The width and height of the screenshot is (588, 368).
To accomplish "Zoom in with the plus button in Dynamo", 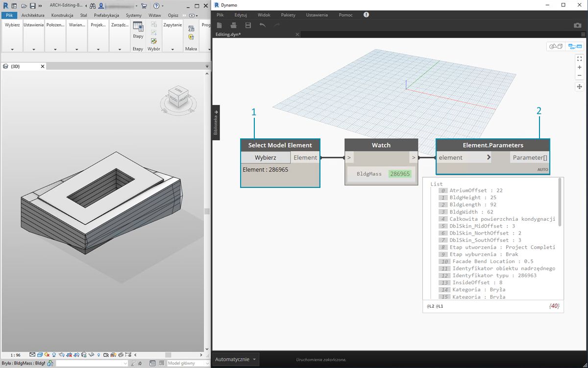I will [580, 67].
